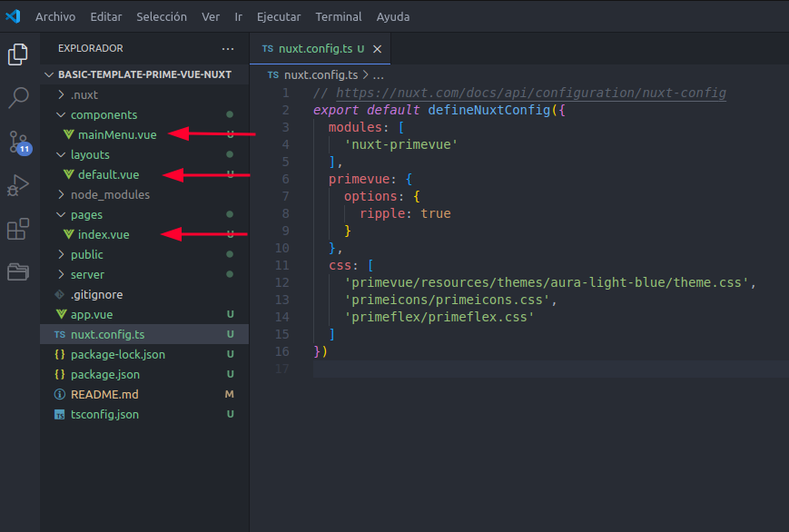Open the .gitignore file
Image resolution: width=789 pixels, height=532 pixels.
[144, 294]
